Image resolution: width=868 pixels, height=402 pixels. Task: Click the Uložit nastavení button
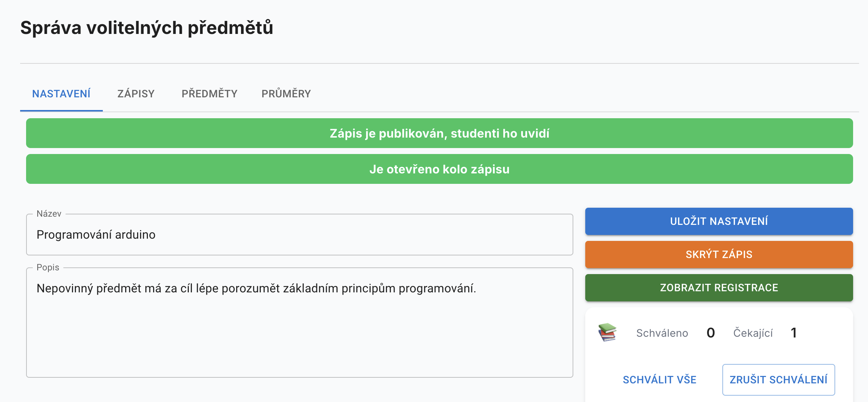click(719, 221)
